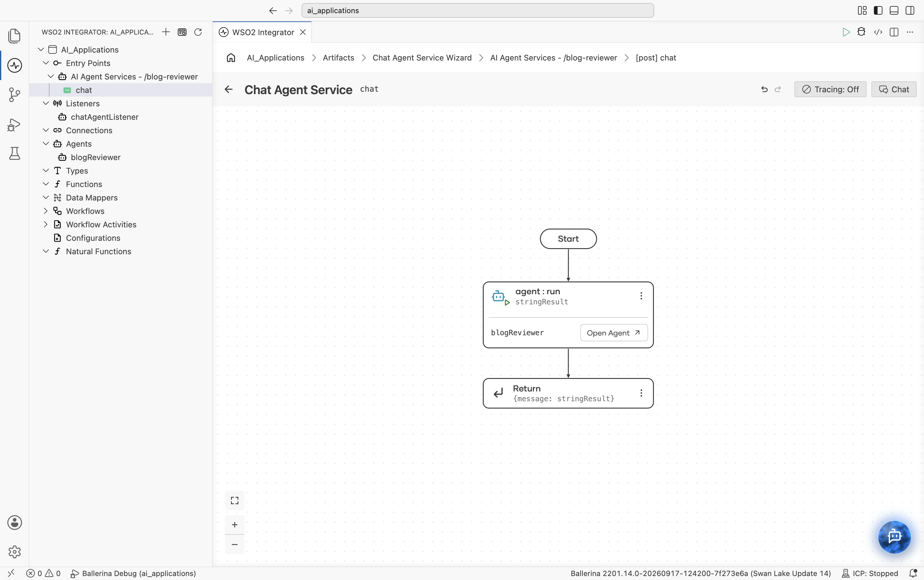Select the WSO2 Integrator editor tab
The image size is (924, 580).
click(262, 32)
